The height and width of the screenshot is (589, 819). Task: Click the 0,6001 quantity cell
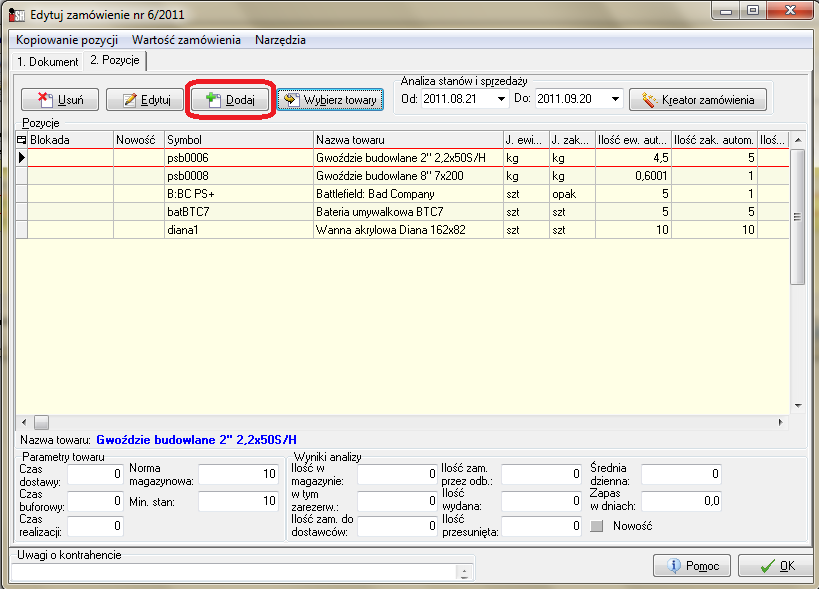pos(633,175)
